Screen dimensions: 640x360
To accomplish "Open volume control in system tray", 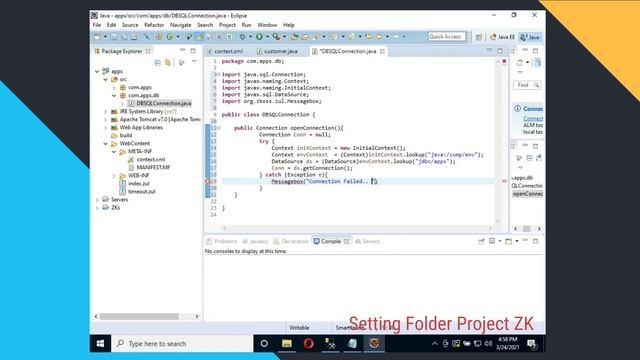I will (488, 344).
